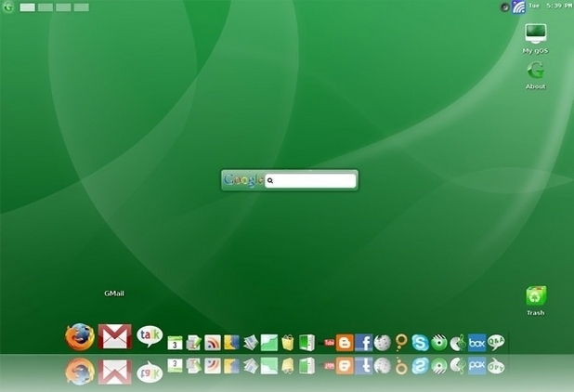Viewport: 574px width, 392px height.
Task: Launch YouTube from the dock
Action: point(328,343)
